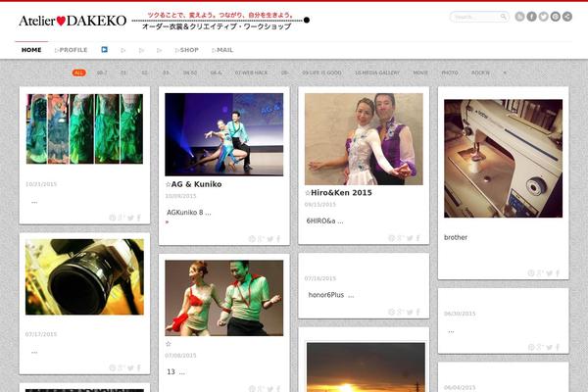Image resolution: width=588 pixels, height=392 pixels.
Task: Tweet the Hiro&Ken 2015 post
Action: pos(410,238)
